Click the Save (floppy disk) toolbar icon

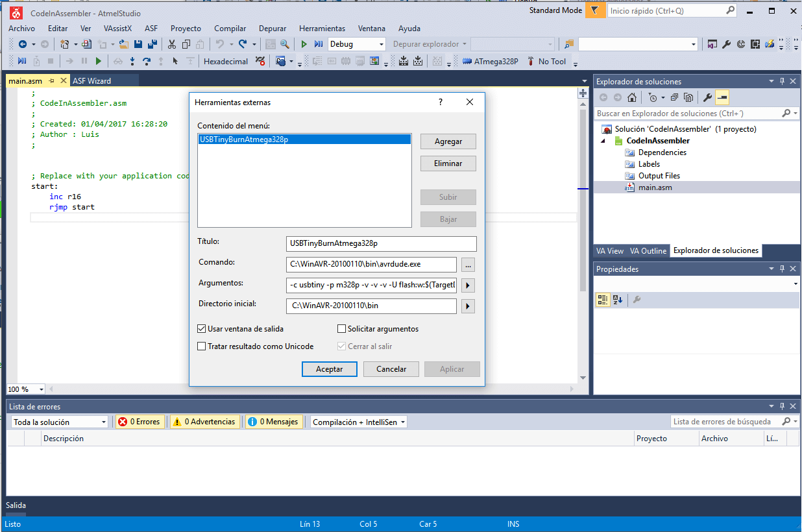[x=138, y=44]
